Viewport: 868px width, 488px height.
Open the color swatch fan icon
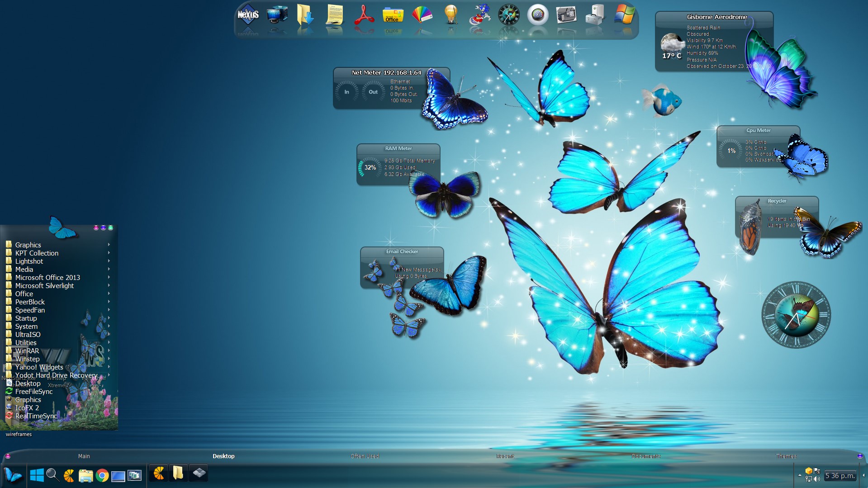[422, 15]
